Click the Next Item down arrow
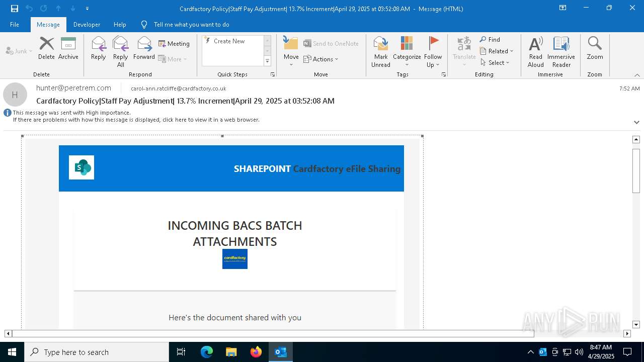 [73, 9]
